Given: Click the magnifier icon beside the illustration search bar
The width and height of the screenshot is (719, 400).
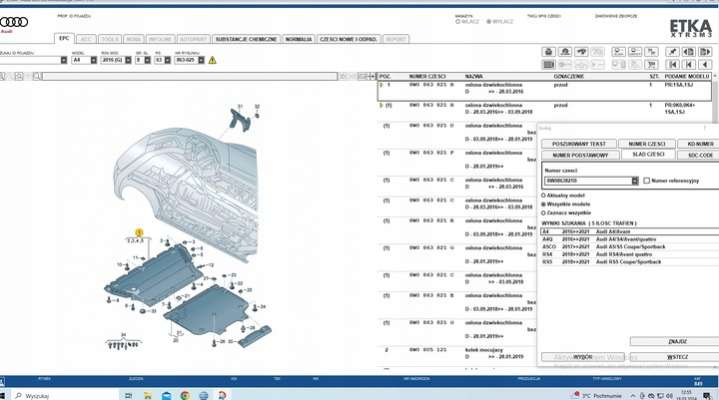Looking at the screenshot, I should pyautogui.click(x=36, y=76).
